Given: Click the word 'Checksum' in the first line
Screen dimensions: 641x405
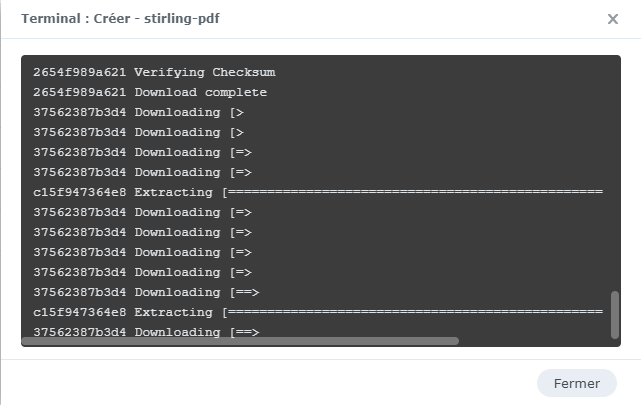Looking at the screenshot, I should [242, 72].
